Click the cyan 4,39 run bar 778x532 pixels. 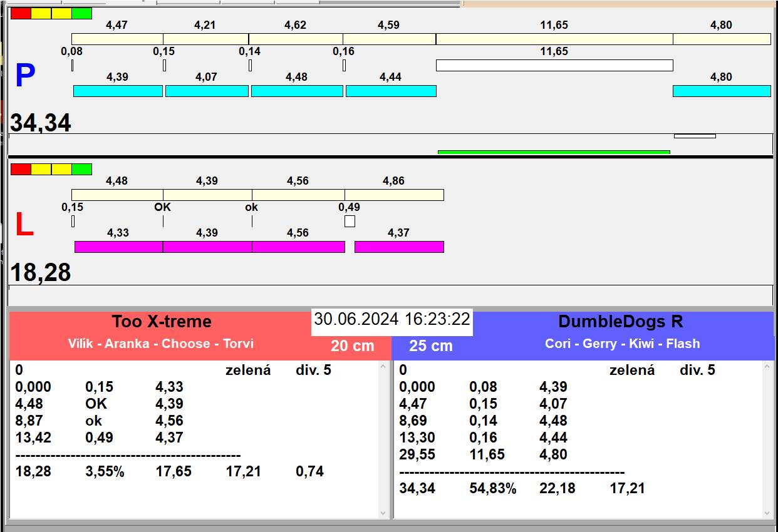[118, 91]
